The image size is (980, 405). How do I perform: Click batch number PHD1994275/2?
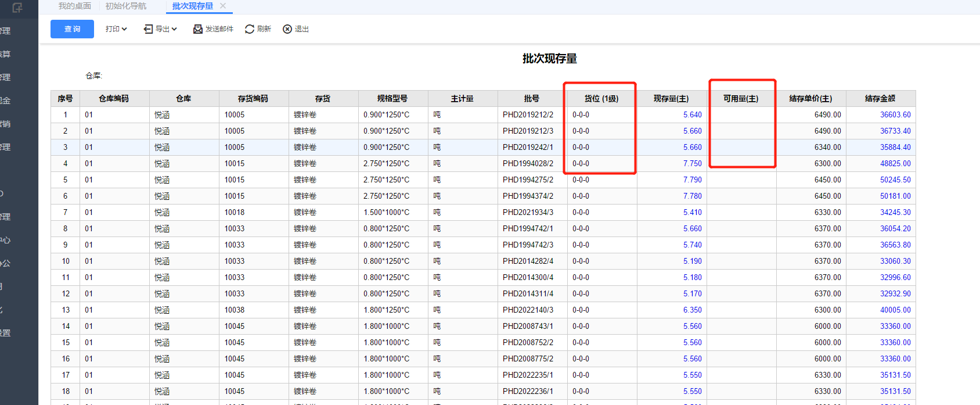[528, 180]
